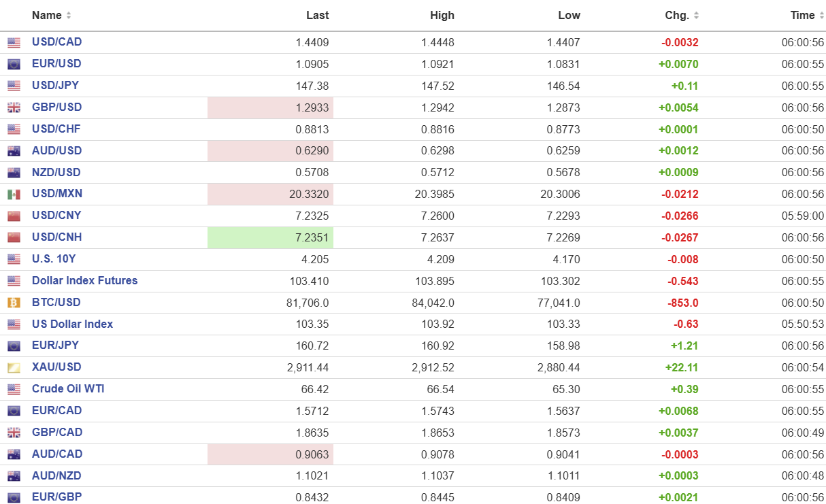Image resolution: width=826 pixels, height=504 pixels.
Task: Sort table by Chg. column arrows
Action: pos(696,16)
